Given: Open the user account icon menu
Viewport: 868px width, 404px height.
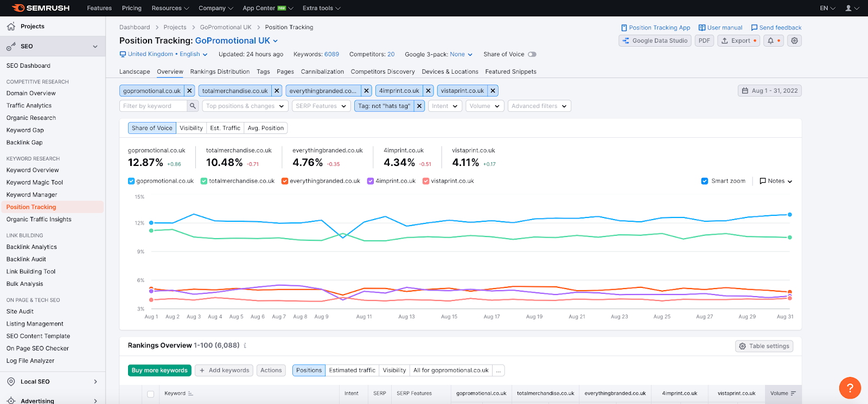Looking at the screenshot, I should [x=852, y=8].
